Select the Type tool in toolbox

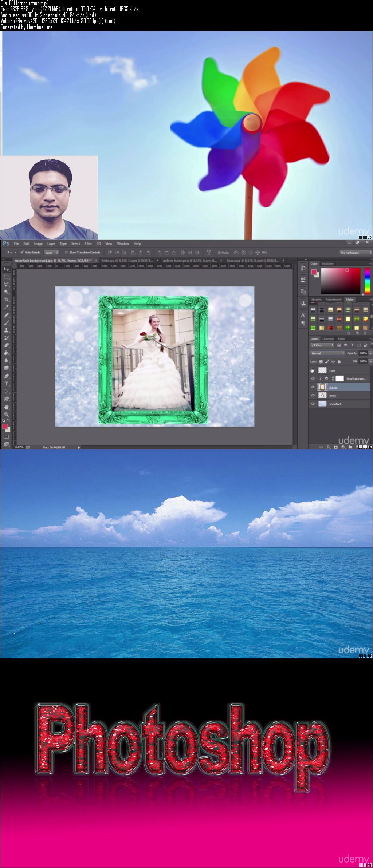click(6, 384)
